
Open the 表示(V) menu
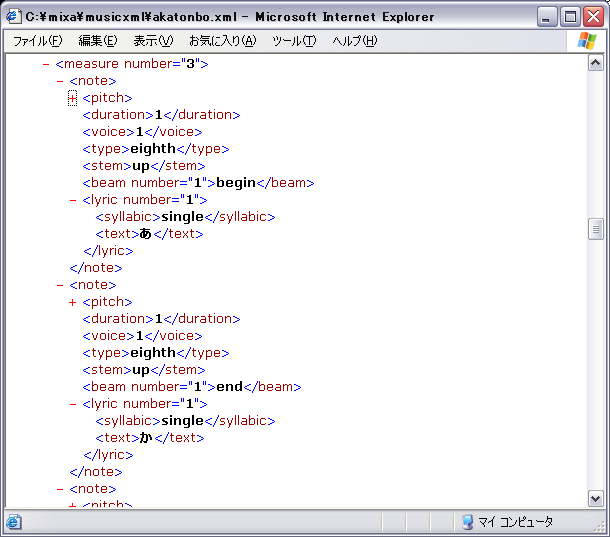[153, 40]
